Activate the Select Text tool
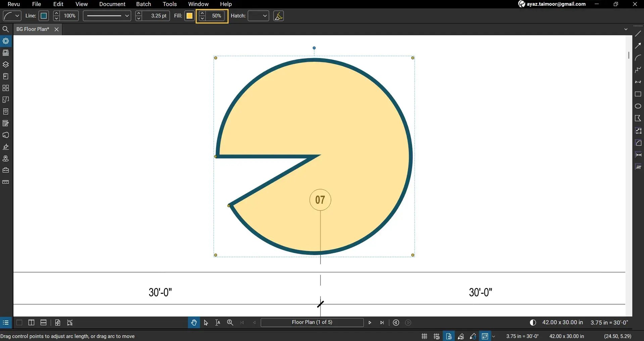This screenshot has height=341, width=644. click(217, 323)
